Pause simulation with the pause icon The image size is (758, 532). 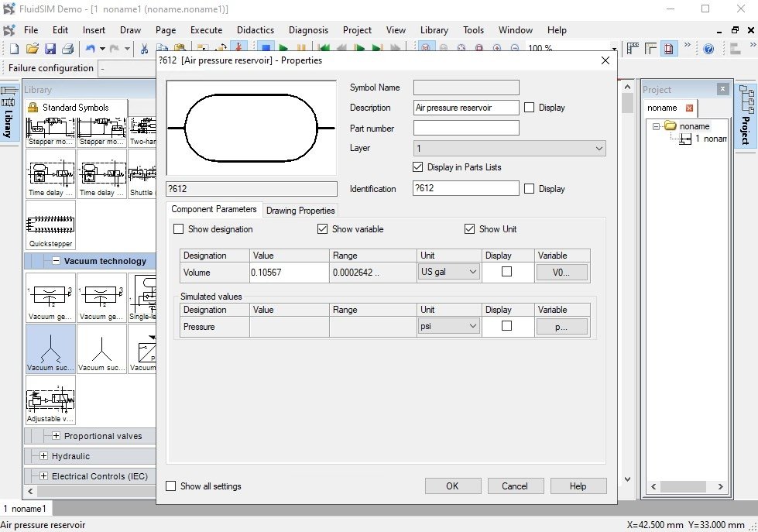click(301, 47)
